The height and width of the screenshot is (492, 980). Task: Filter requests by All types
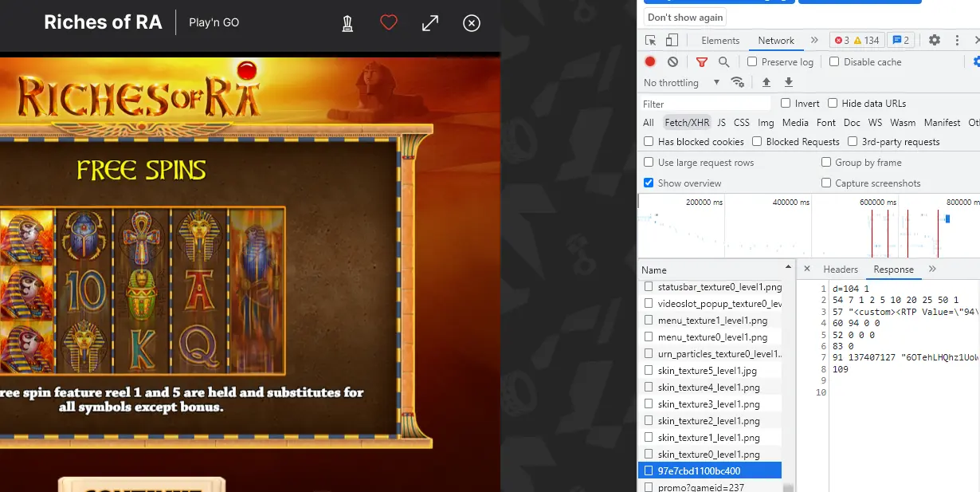pos(649,123)
